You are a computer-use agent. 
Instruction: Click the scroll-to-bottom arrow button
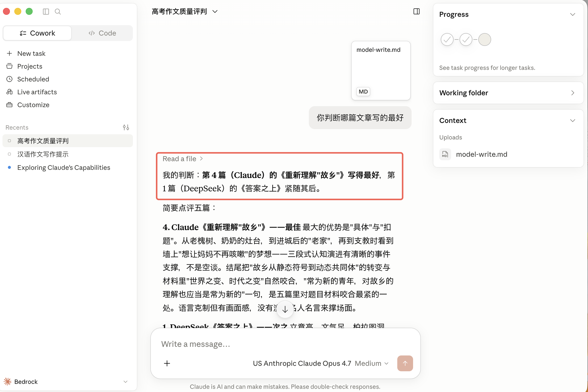click(x=285, y=310)
